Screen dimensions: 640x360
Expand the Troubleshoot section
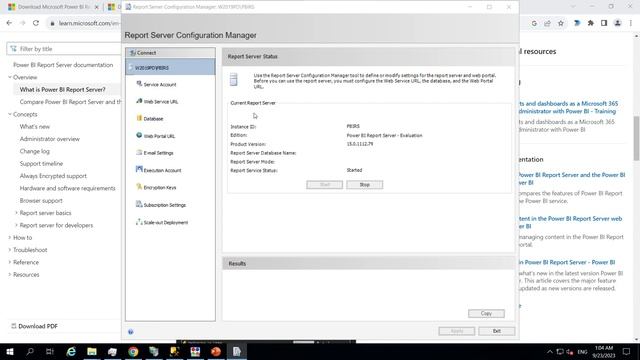click(30, 250)
